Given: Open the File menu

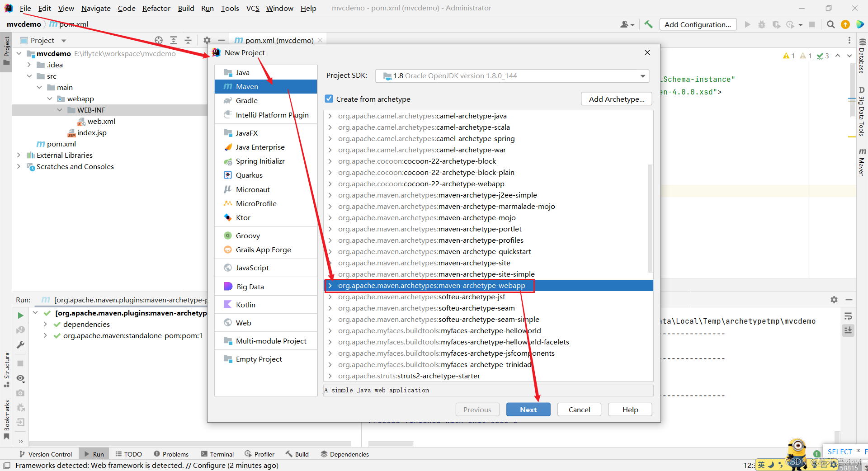Looking at the screenshot, I should click(25, 8).
